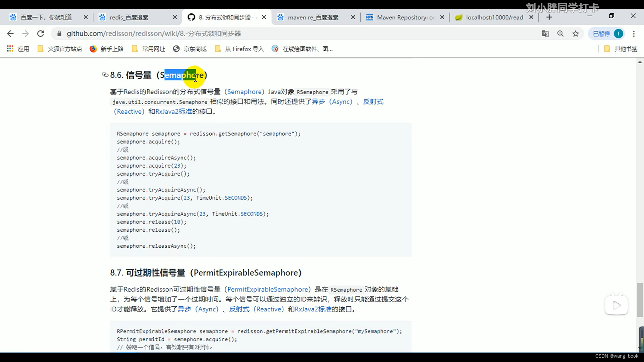The height and width of the screenshot is (362, 644).
Task: Open the 异步 (Async) link in section 8.6
Action: click(332, 102)
